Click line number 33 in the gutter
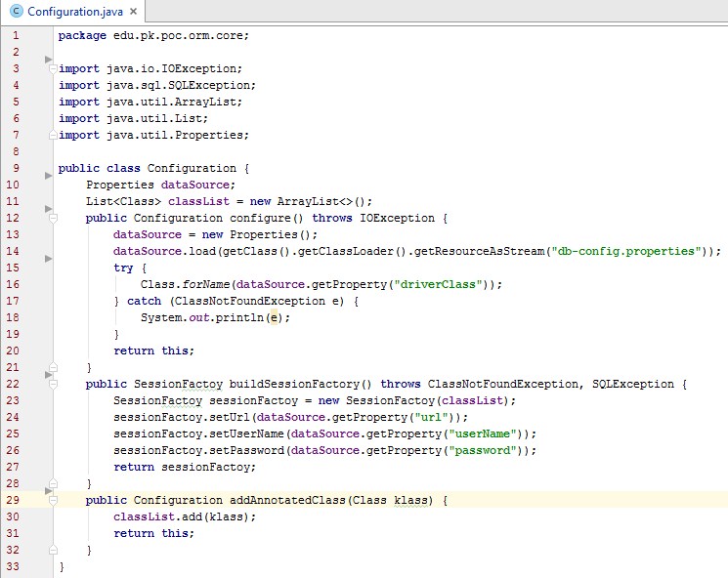This screenshot has height=578, width=728. (13, 566)
